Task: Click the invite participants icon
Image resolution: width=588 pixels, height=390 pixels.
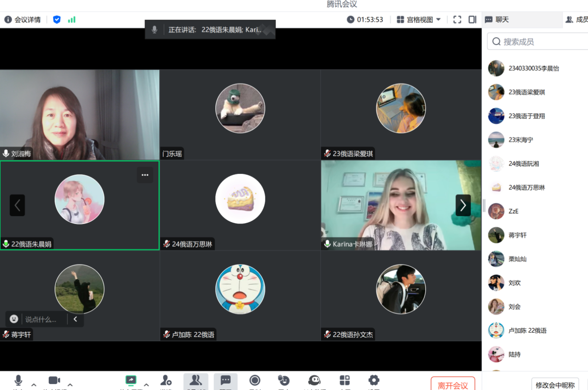Action: 166,381
